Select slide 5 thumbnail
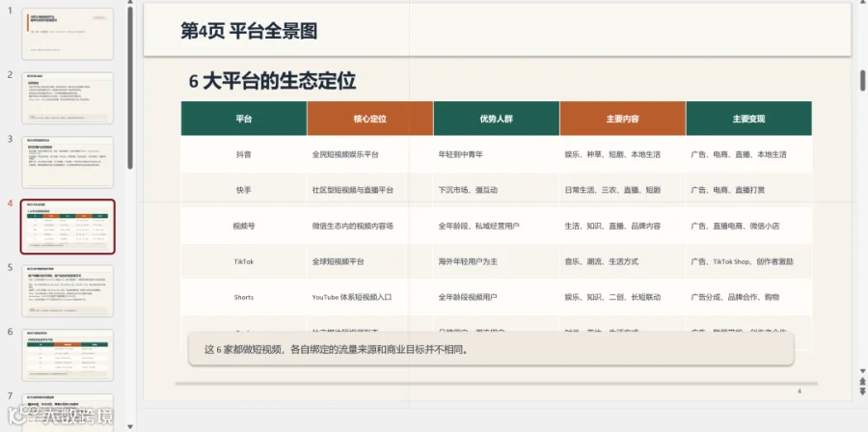 68,291
